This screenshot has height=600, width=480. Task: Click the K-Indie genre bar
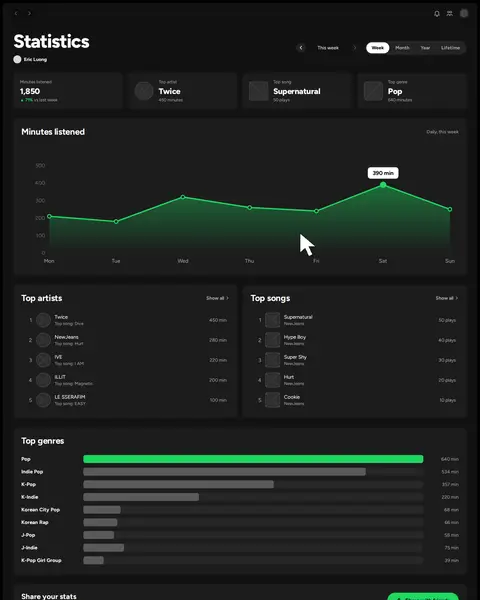(x=141, y=497)
